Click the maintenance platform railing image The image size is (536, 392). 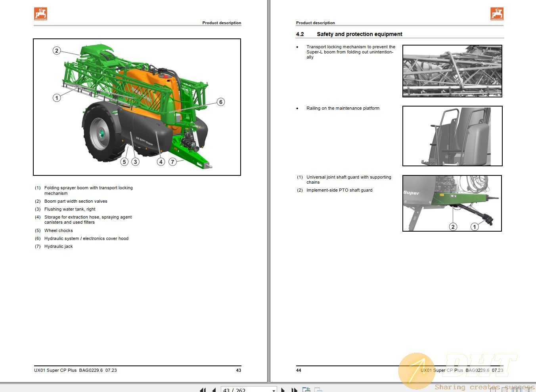[x=452, y=136]
